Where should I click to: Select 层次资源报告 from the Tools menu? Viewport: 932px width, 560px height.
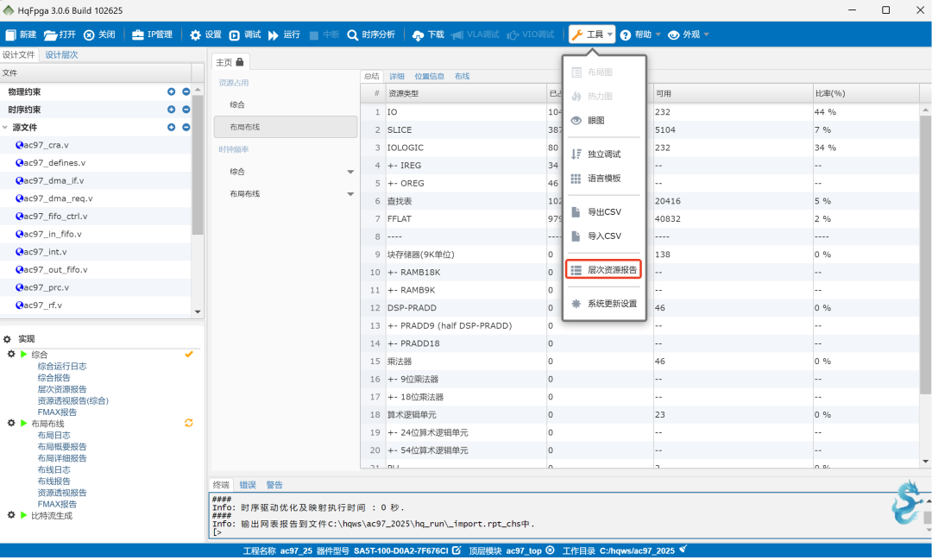point(604,268)
